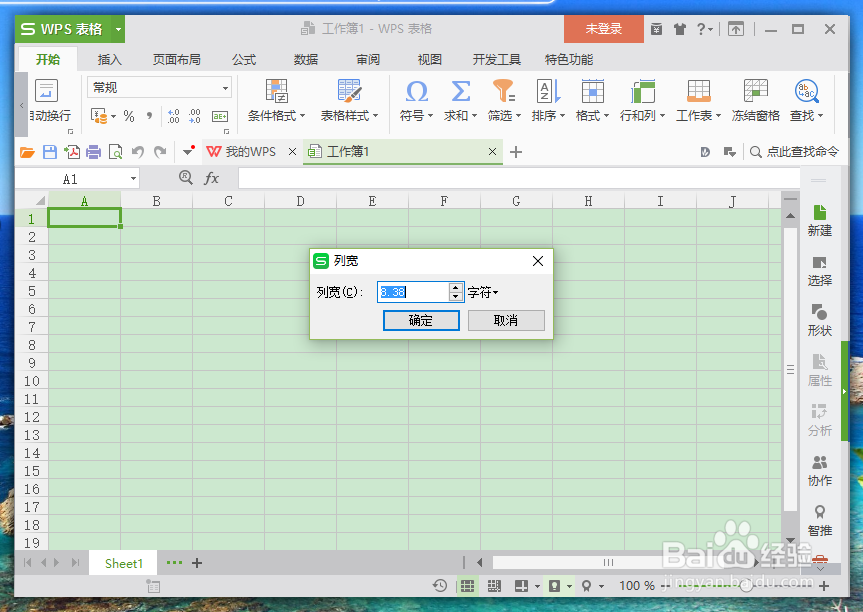Click the PDF export icon on quick access toolbar
The width and height of the screenshot is (863, 612).
[x=74, y=151]
